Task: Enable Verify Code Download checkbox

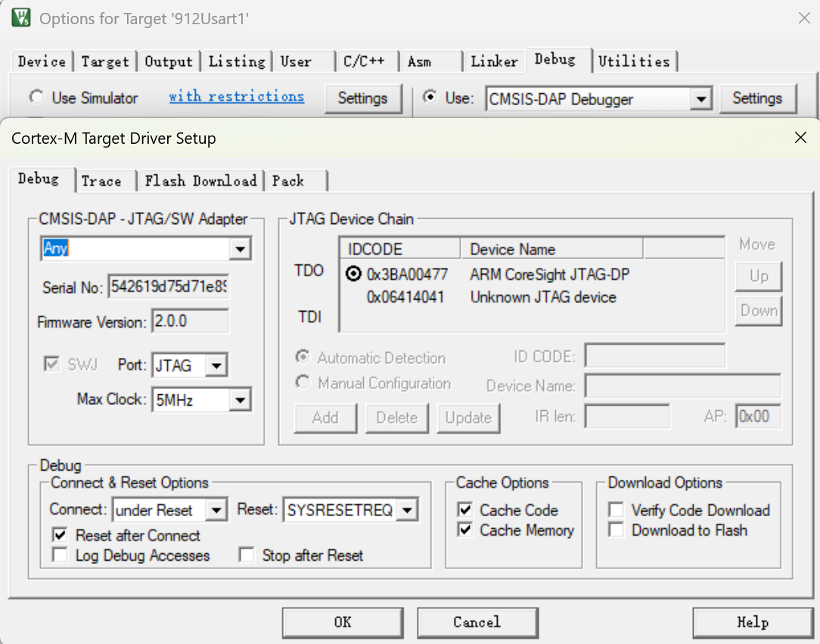Action: pyautogui.click(x=617, y=509)
